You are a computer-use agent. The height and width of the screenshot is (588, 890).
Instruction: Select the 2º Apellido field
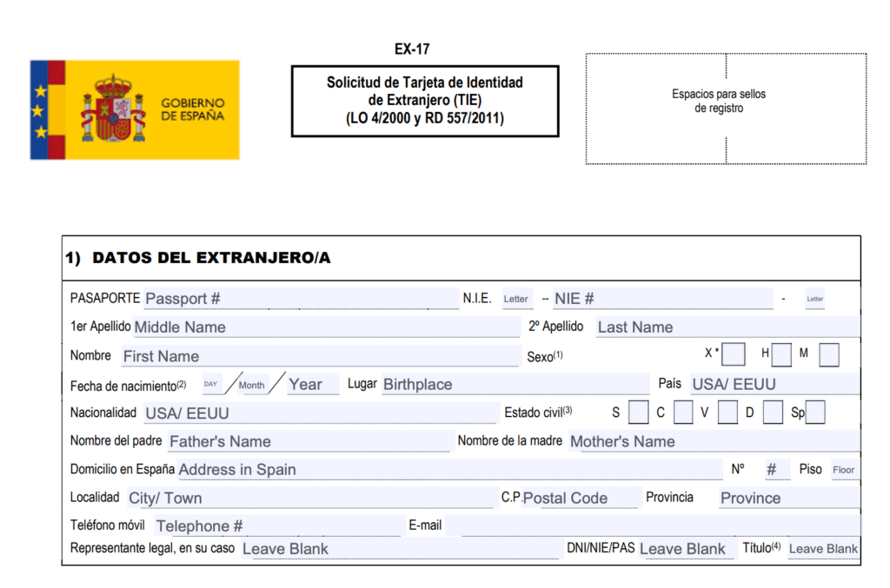(x=727, y=327)
